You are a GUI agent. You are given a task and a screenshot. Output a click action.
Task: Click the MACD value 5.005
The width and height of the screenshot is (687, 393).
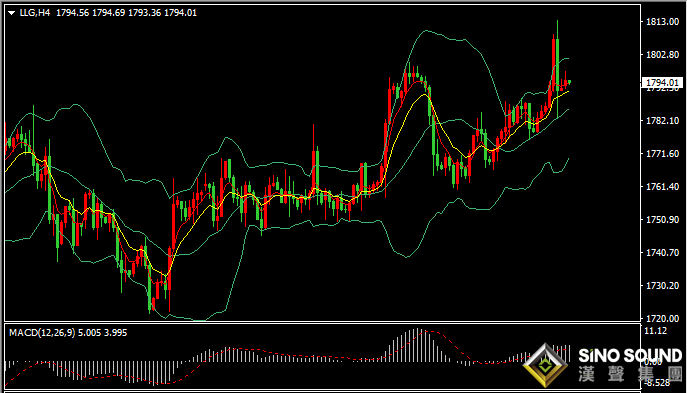coord(89,333)
